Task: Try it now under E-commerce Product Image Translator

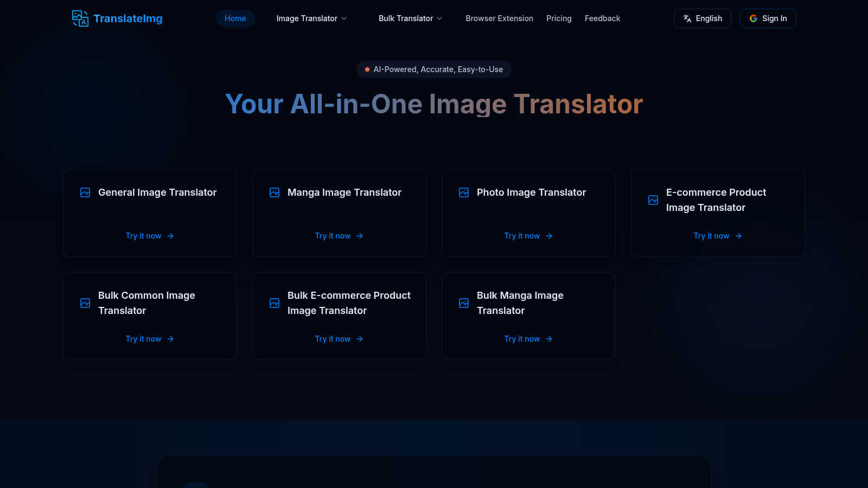Action: [x=711, y=236]
